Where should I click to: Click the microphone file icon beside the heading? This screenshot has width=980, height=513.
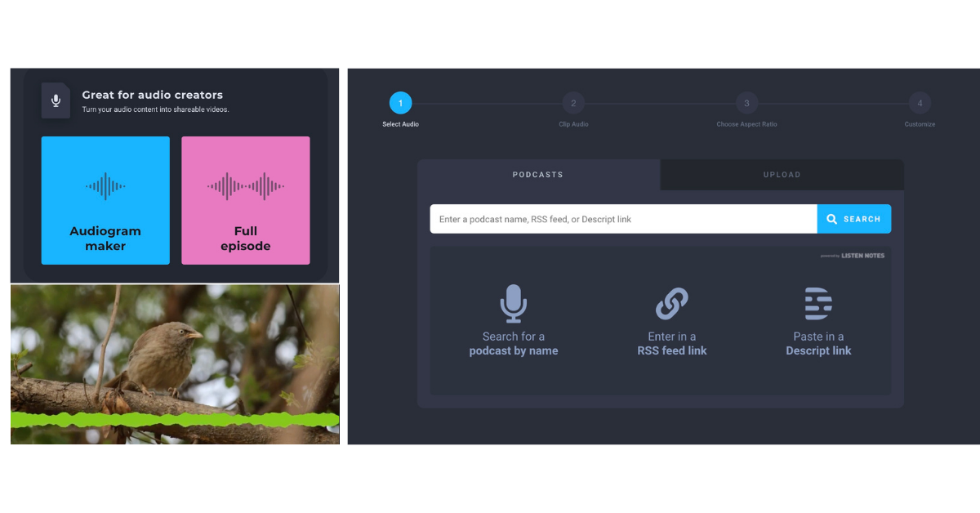[x=56, y=101]
